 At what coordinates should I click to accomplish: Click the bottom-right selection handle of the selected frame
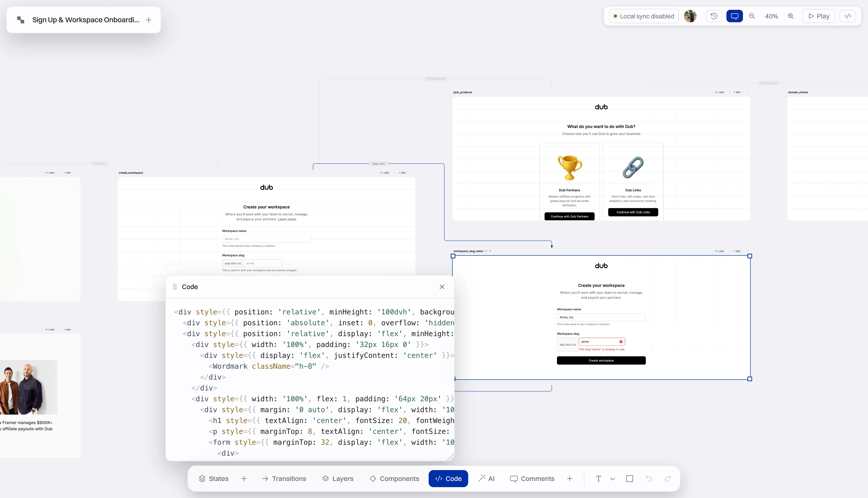tap(750, 379)
